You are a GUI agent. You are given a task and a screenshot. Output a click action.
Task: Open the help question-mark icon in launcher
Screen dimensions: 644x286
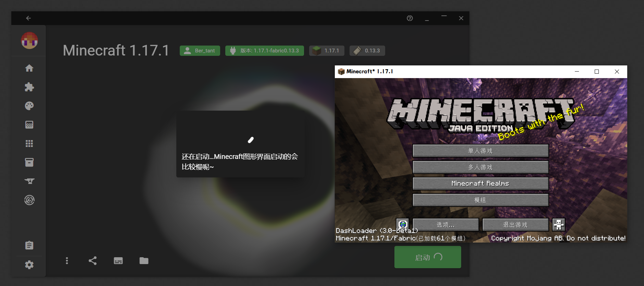pos(410,18)
